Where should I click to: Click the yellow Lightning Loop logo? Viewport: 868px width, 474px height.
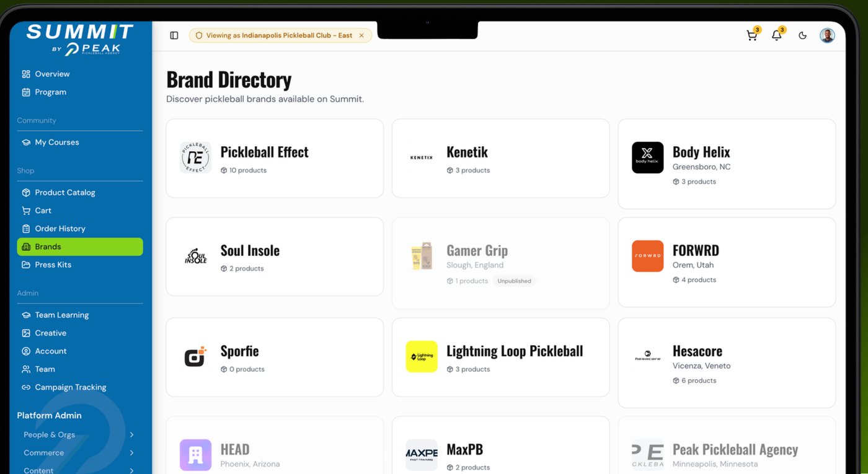[x=422, y=356]
